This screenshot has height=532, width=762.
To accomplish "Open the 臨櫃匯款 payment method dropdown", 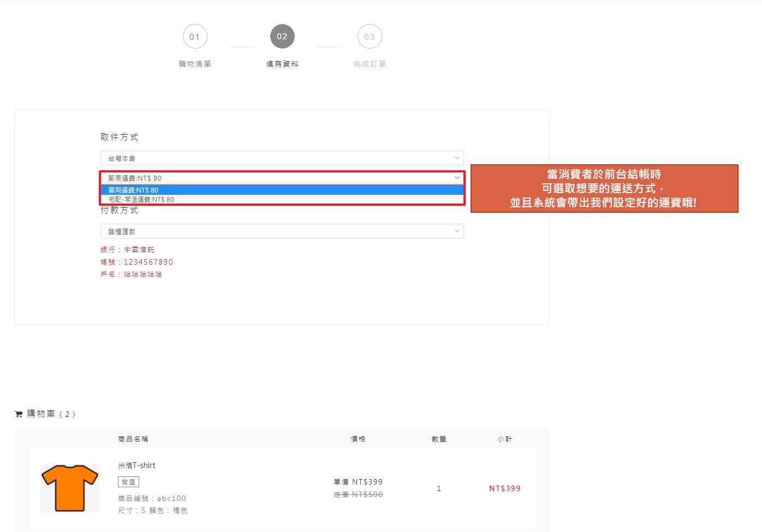I will click(x=282, y=231).
